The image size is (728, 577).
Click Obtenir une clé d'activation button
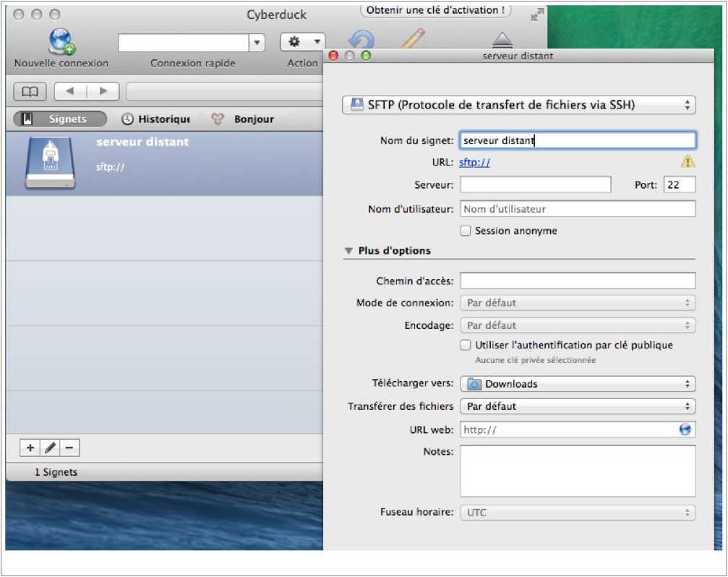click(x=435, y=11)
